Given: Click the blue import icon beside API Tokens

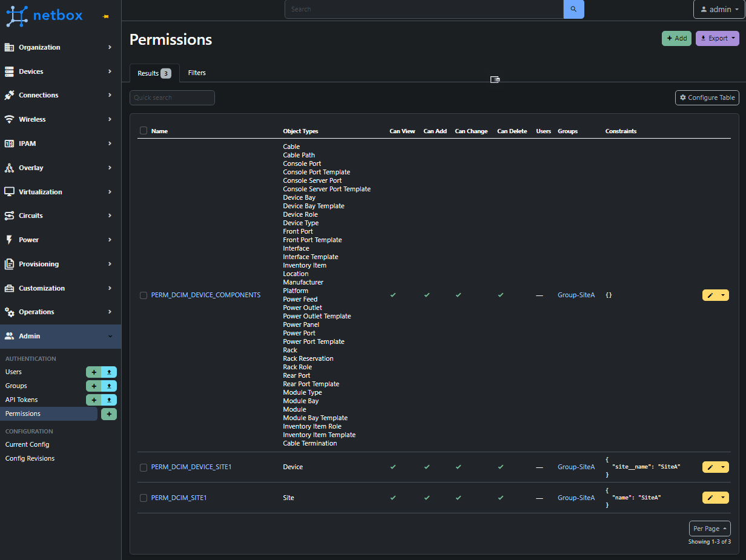Looking at the screenshot, I should [109, 400].
